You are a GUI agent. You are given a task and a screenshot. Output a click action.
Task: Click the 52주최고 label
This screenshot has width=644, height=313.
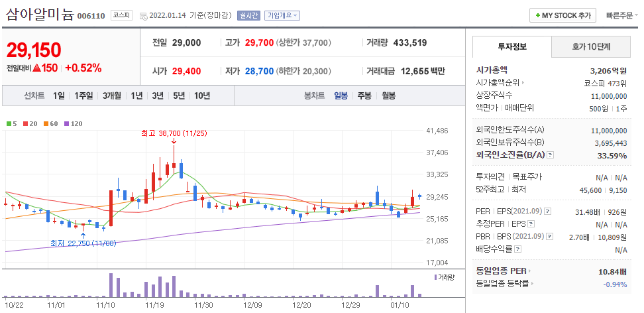pos(490,190)
